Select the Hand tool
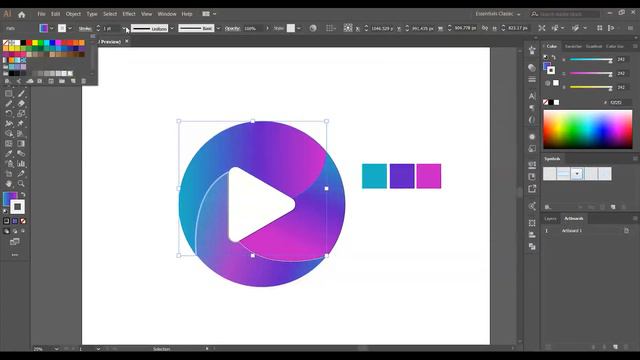Screen dimensions: 640x360 [x=9, y=184]
